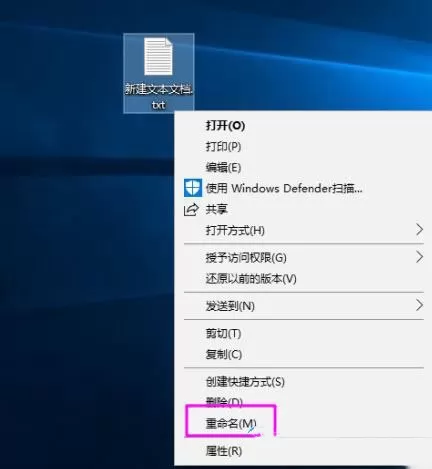432x469 pixels.
Task: Select 重命名(M) to rename the file
Action: pyautogui.click(x=231, y=423)
